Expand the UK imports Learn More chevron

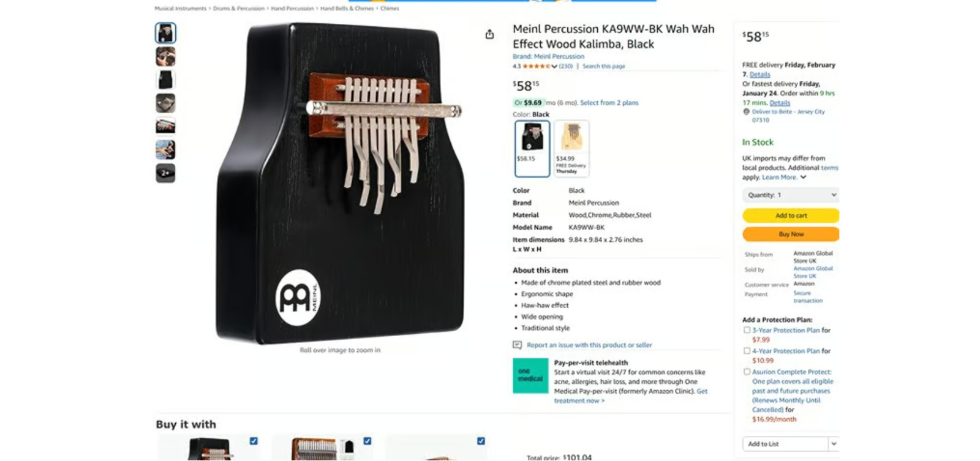point(803,178)
